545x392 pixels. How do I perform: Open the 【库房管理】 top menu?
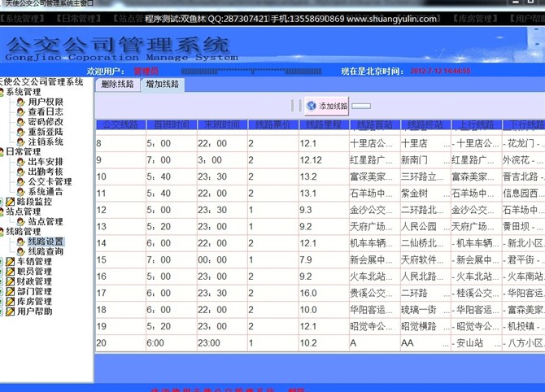click(x=475, y=19)
